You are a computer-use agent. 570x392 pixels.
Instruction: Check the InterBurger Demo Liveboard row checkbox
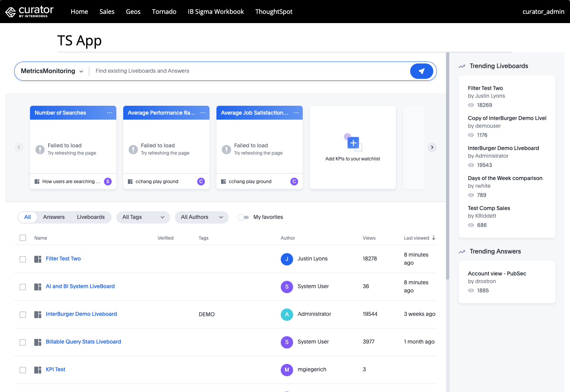pos(23,315)
